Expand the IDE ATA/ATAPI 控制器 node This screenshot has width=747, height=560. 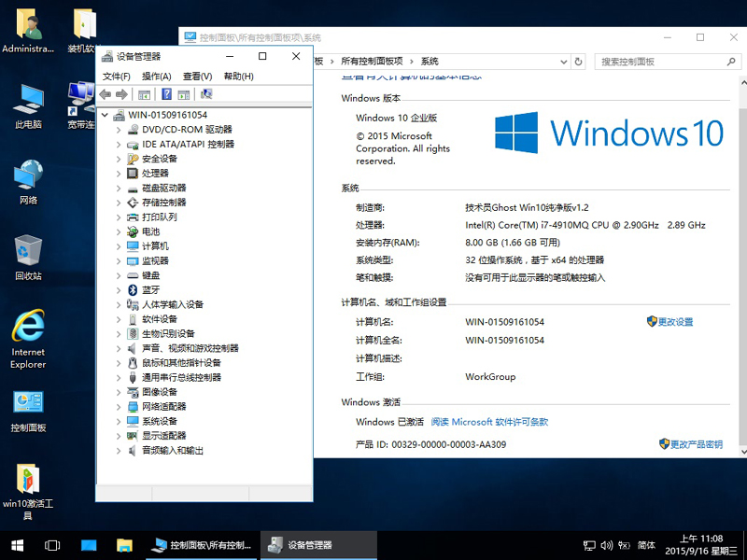point(119,145)
